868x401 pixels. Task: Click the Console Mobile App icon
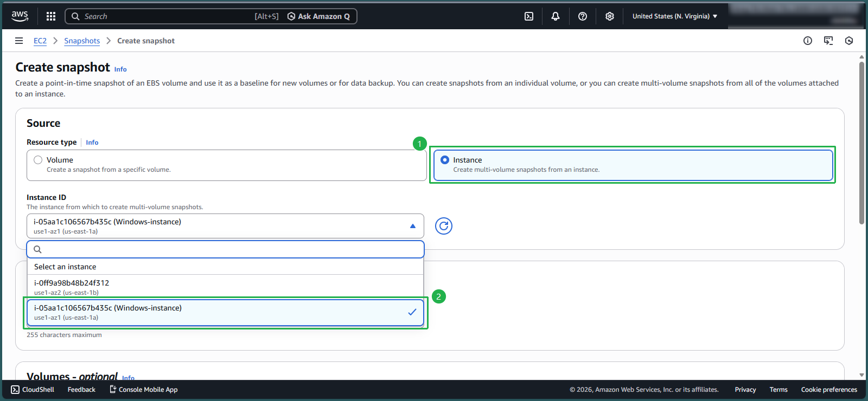tap(113, 389)
